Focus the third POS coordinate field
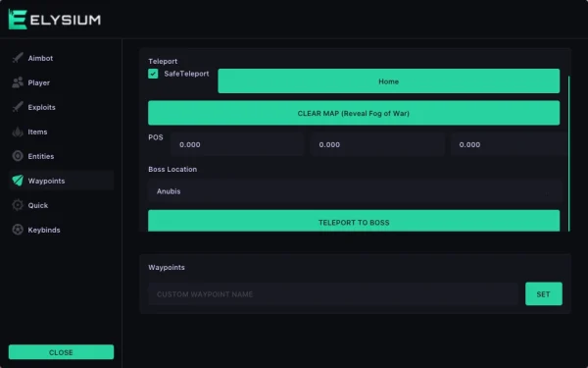The width and height of the screenshot is (588, 368). click(x=510, y=144)
